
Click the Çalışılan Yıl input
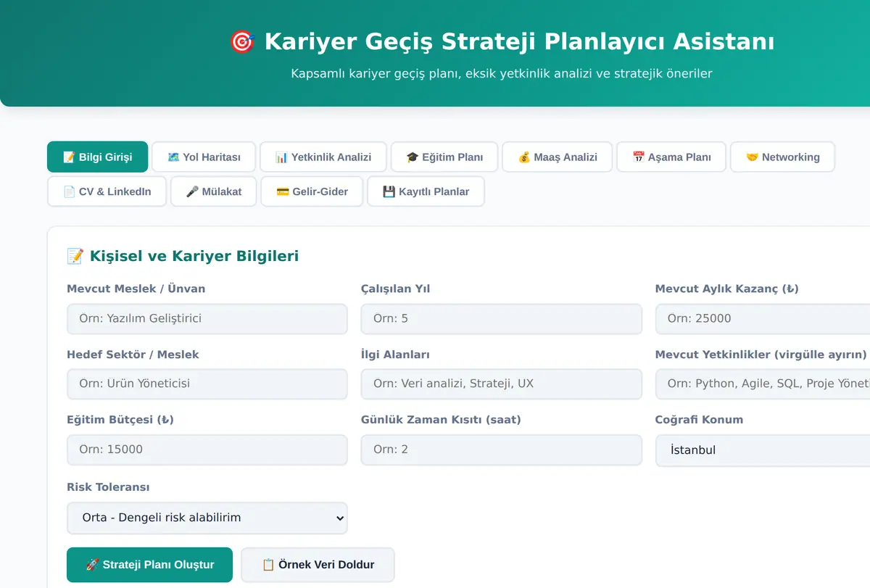[x=502, y=319]
